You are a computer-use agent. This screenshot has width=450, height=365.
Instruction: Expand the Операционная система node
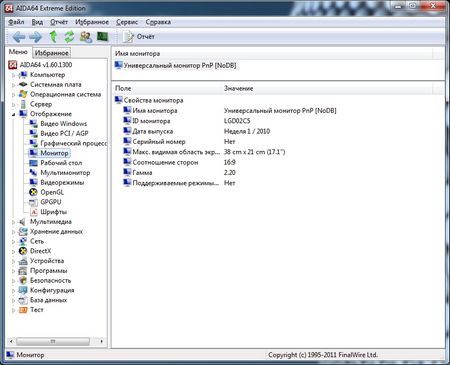coord(13,95)
